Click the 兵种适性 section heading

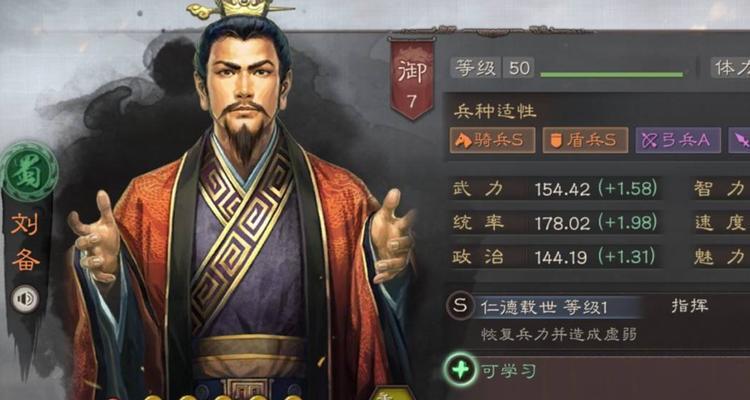(495, 112)
